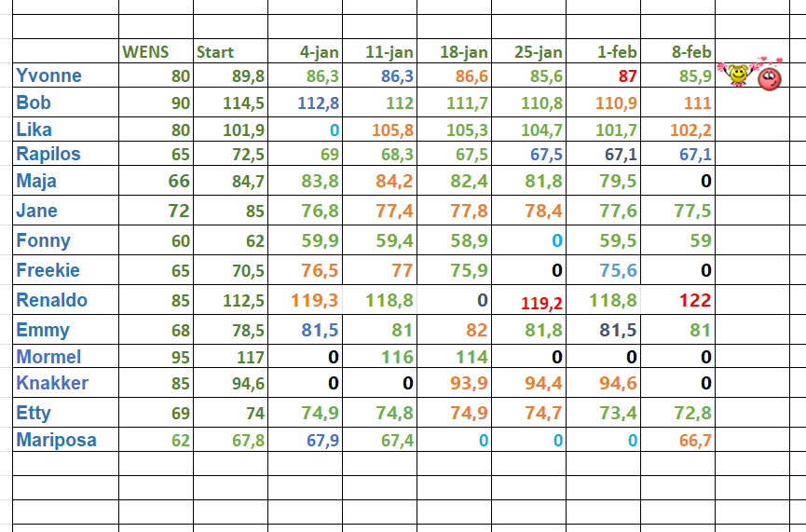Click Emmy's 18-jan value 82
The width and height of the screenshot is (806, 532).
point(476,331)
